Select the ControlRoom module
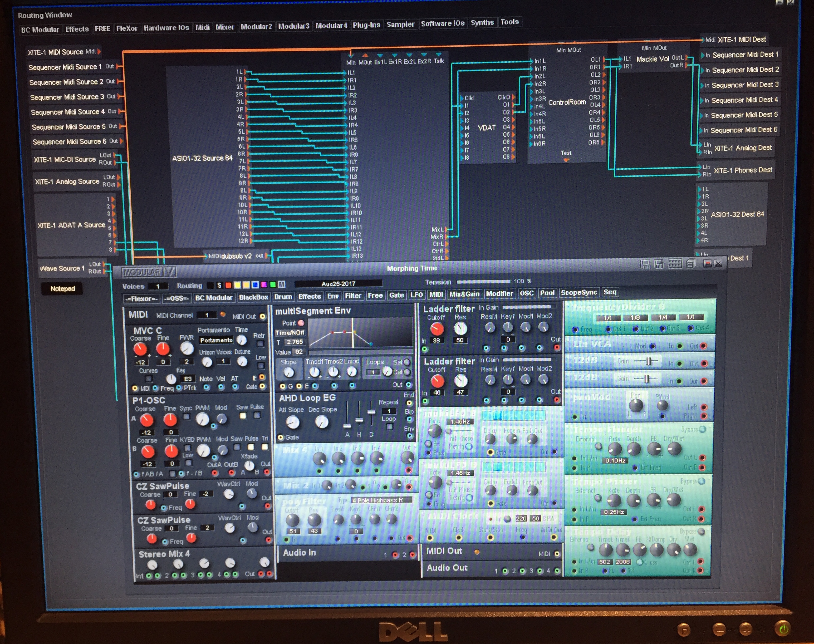The image size is (814, 644). [x=567, y=102]
